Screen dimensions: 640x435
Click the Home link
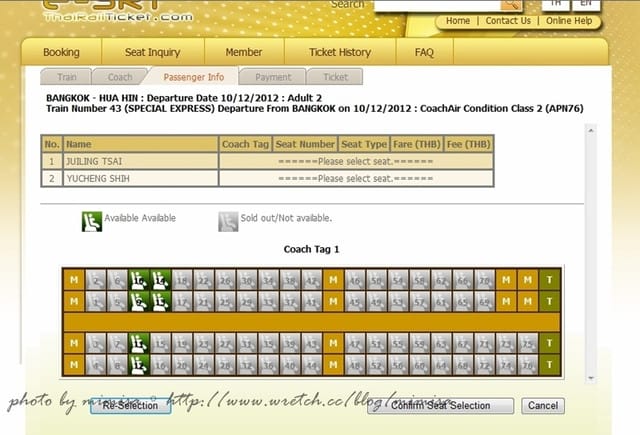click(x=458, y=21)
